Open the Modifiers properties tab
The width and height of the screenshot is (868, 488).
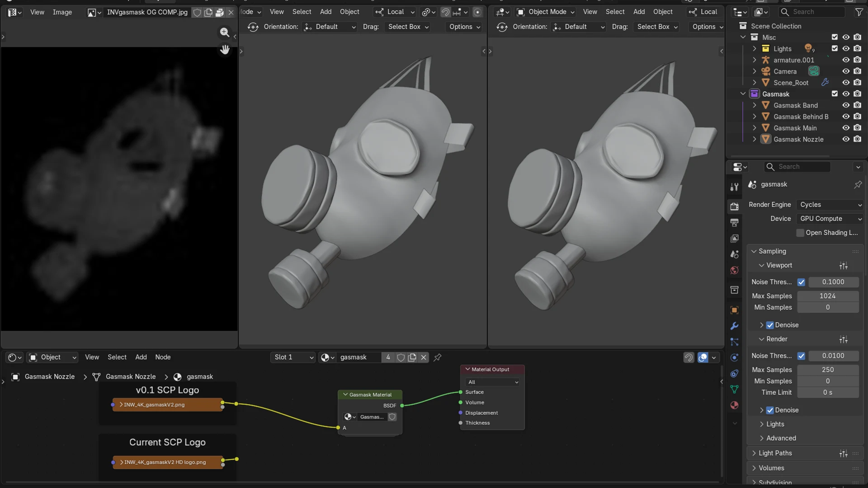(x=734, y=326)
